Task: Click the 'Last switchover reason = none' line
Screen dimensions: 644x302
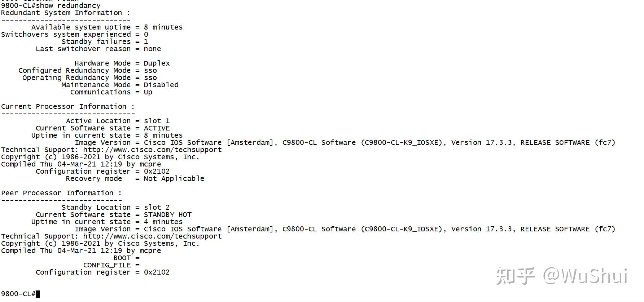Action: pos(98,49)
